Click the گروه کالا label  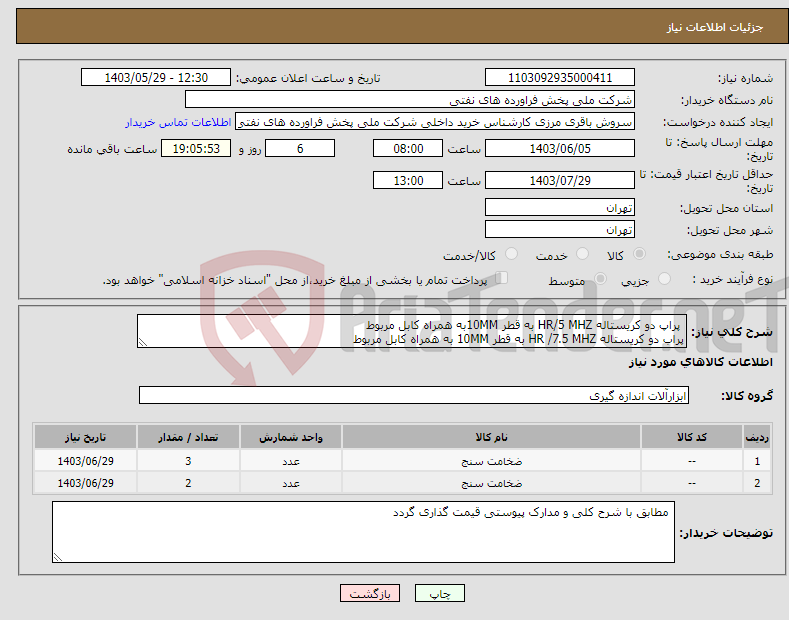747,396
